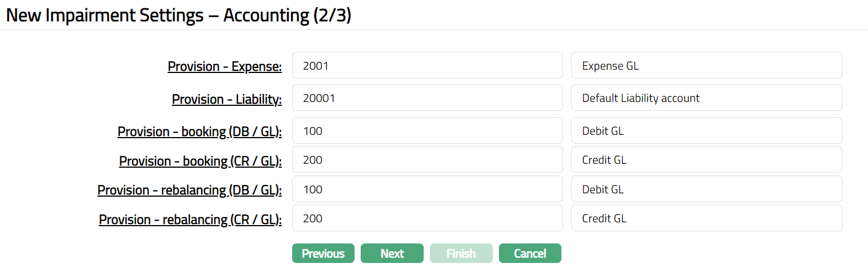This screenshot has width=868, height=278.
Task: Focus the Provision - Liability field containing 20001
Action: pos(427,98)
